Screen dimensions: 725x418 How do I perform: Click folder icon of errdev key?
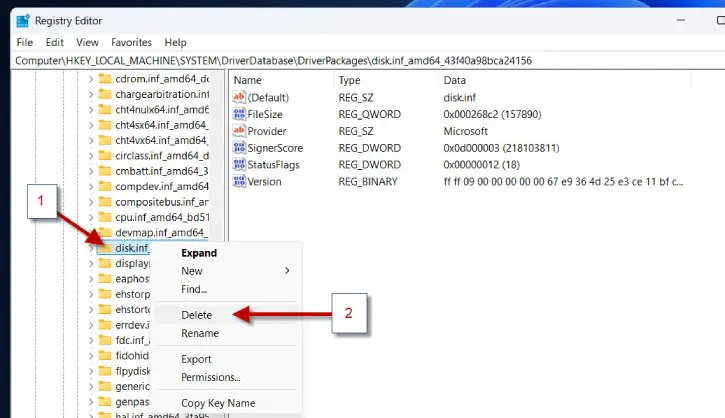coord(105,325)
